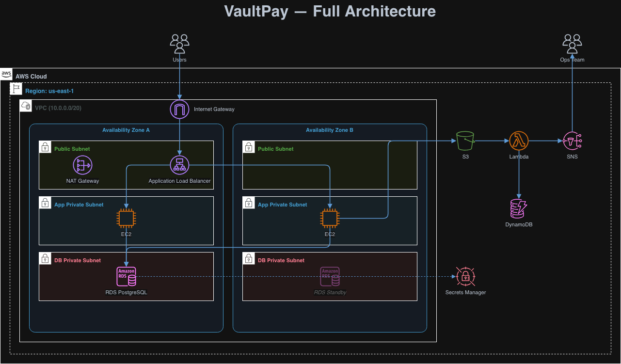Click the Users group icon
The image size is (621, 364).
click(x=179, y=44)
